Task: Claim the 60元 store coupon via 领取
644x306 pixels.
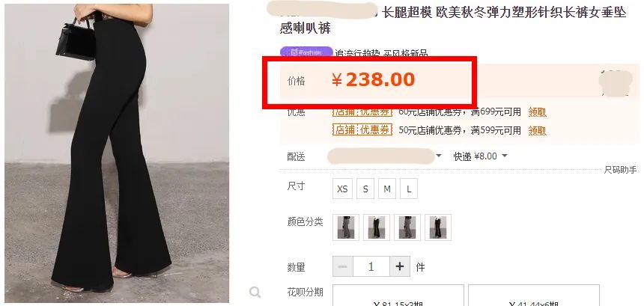Action: (x=537, y=112)
